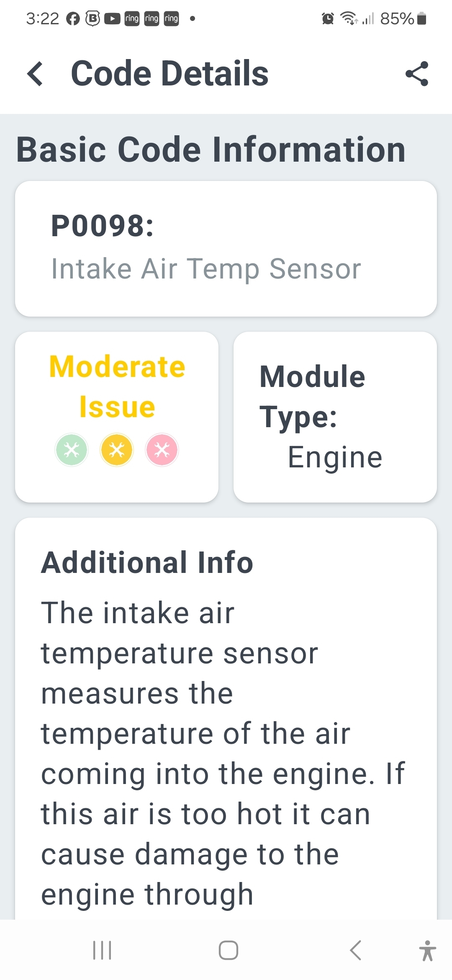Viewport: 452px width, 980px height.
Task: Tap the share icon
Action: (x=417, y=74)
